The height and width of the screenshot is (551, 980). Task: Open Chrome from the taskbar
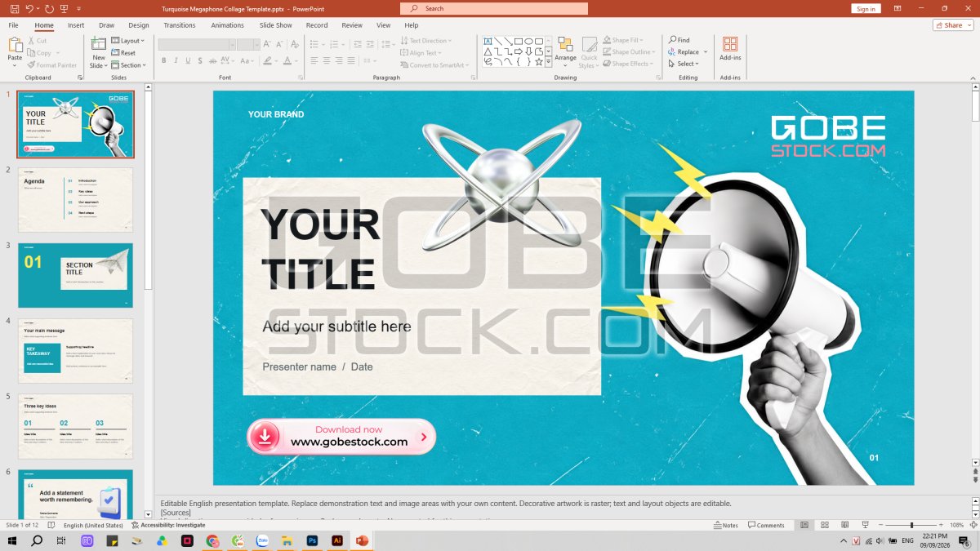click(212, 540)
